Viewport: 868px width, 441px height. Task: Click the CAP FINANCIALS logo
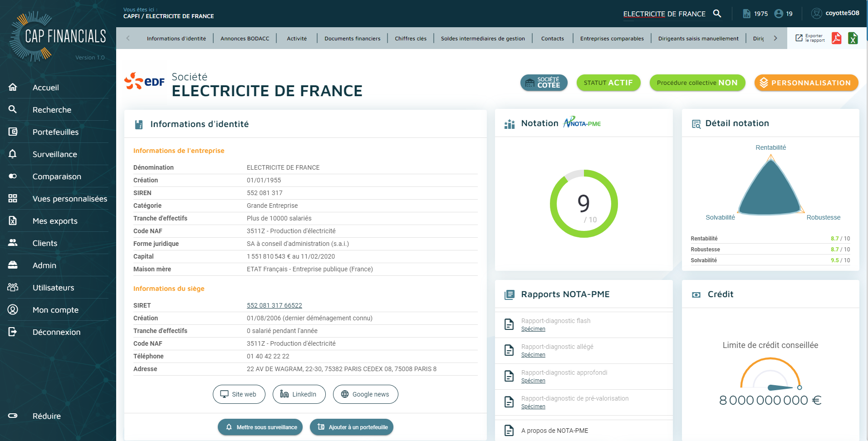(58, 36)
